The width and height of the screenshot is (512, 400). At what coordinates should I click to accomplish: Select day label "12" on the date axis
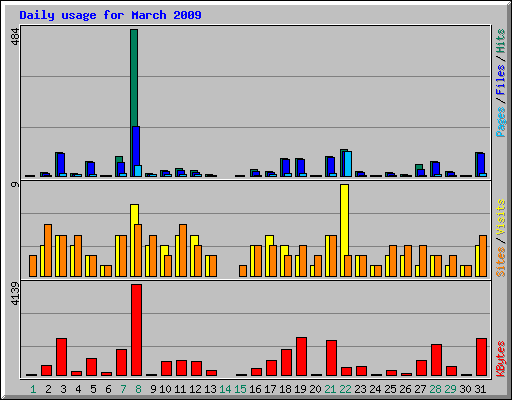click(195, 389)
